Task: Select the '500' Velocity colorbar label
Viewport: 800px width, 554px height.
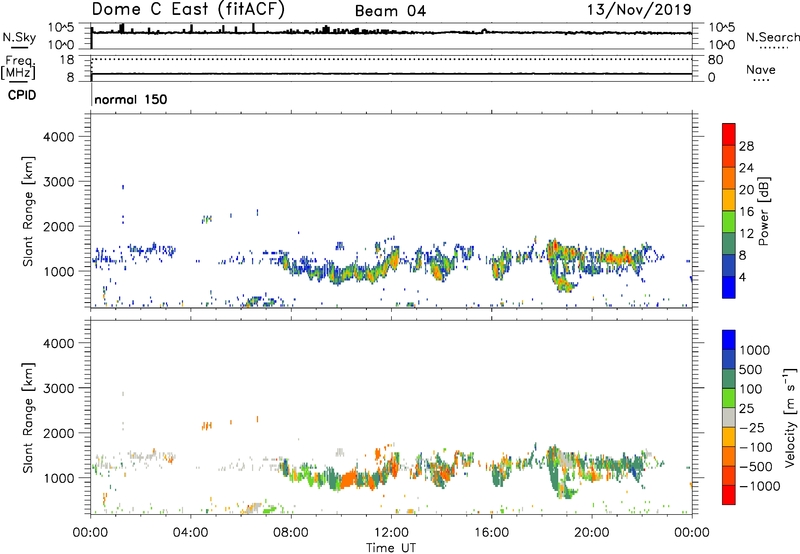Action: (751, 370)
